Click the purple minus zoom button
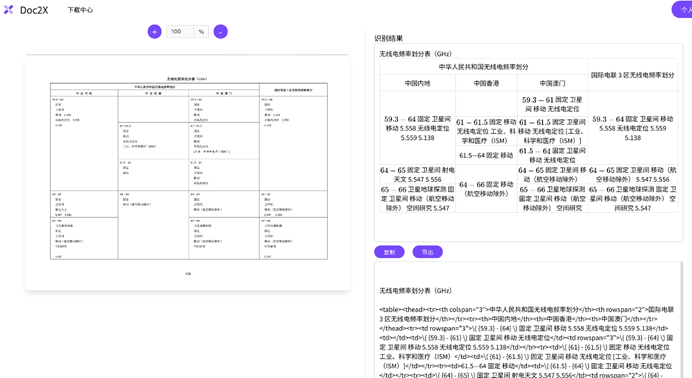 coord(221,32)
